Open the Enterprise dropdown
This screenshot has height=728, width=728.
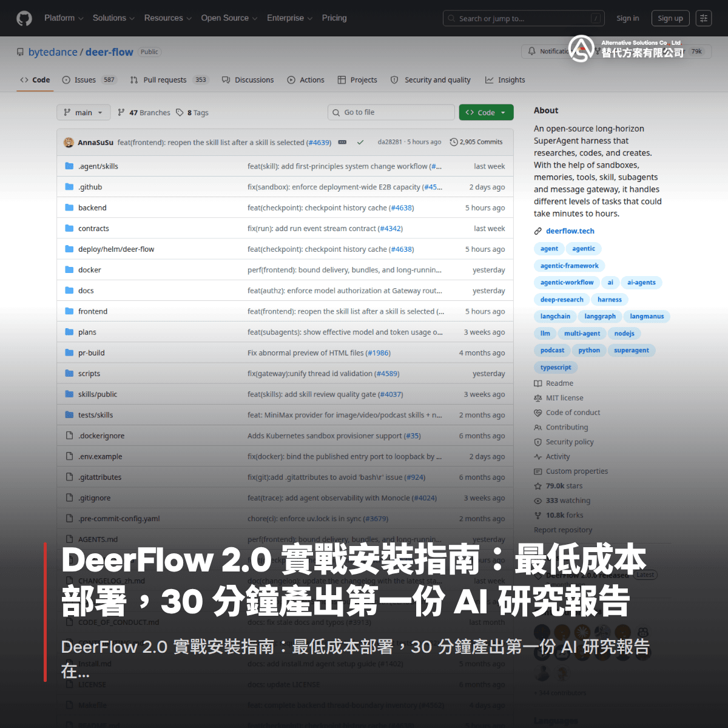(290, 18)
